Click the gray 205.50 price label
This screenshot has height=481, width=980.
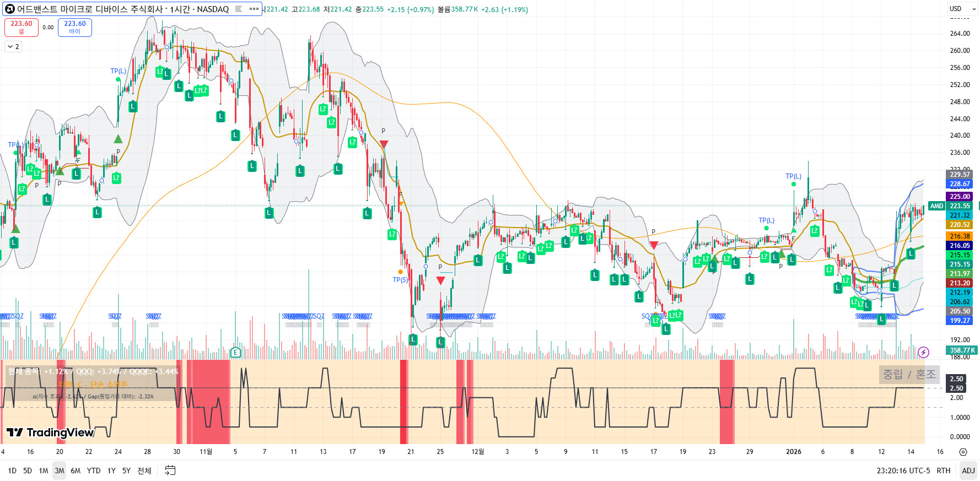[960, 311]
